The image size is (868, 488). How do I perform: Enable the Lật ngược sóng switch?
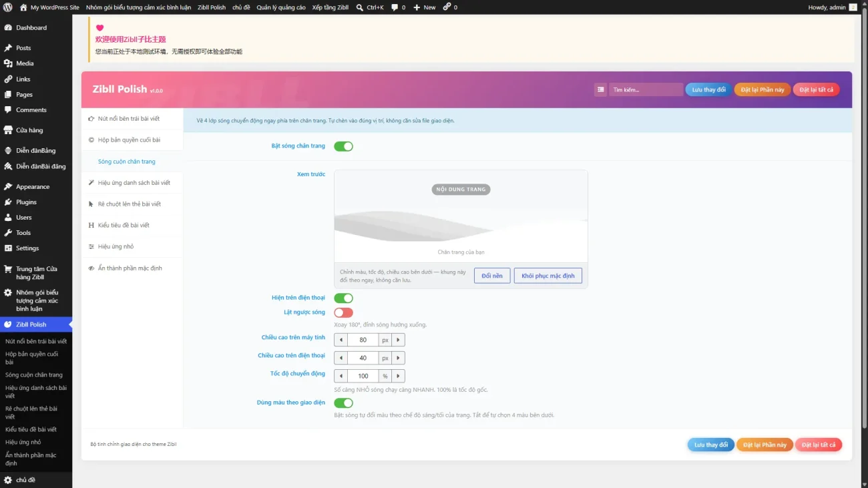pyautogui.click(x=343, y=312)
